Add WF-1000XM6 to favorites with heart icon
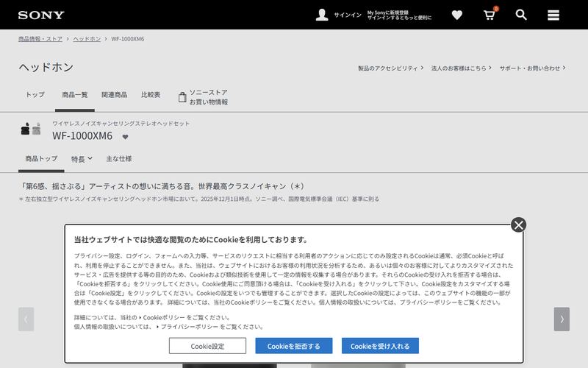 pyautogui.click(x=125, y=137)
